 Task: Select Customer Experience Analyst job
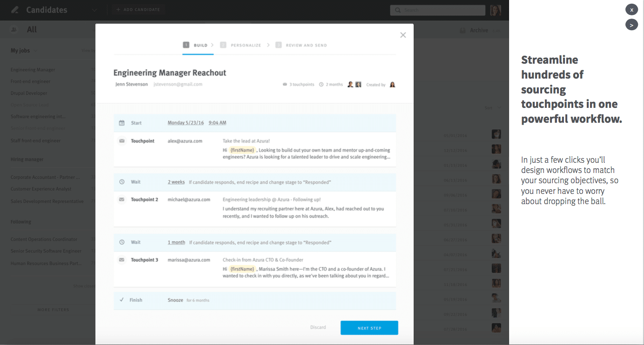coord(41,189)
